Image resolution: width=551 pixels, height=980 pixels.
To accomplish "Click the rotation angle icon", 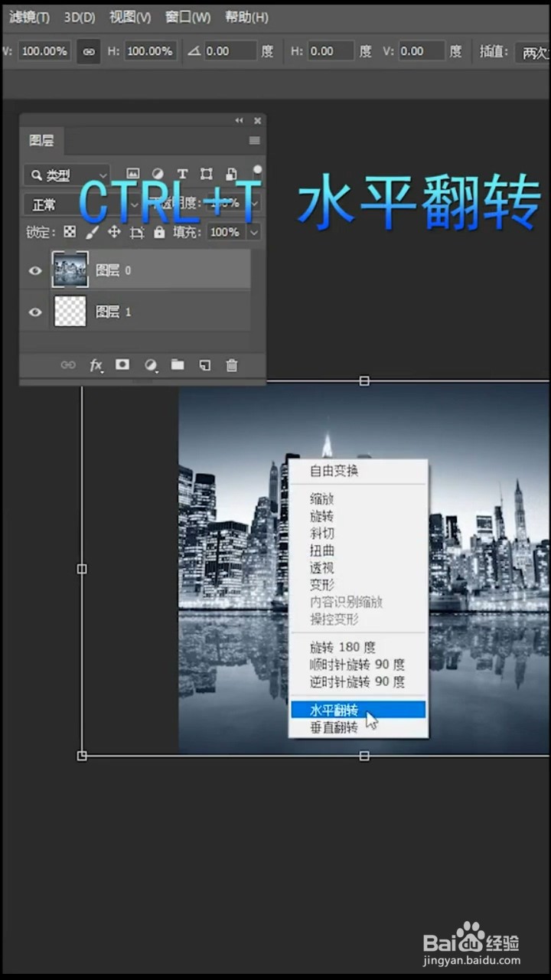I will click(194, 51).
